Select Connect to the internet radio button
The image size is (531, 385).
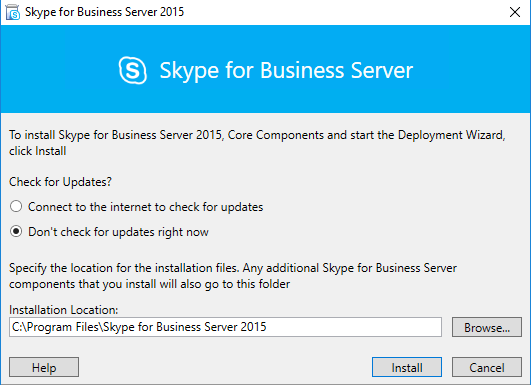pyautogui.click(x=16, y=206)
